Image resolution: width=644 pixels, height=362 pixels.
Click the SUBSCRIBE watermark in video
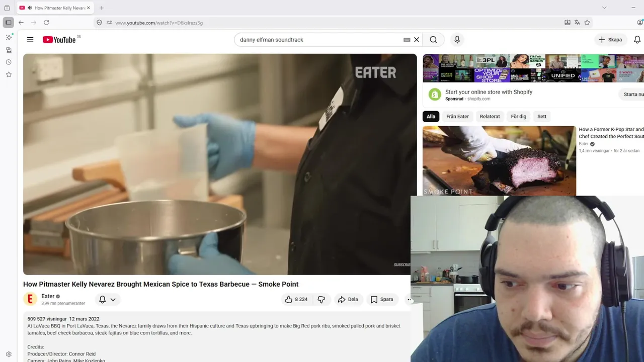(402, 264)
